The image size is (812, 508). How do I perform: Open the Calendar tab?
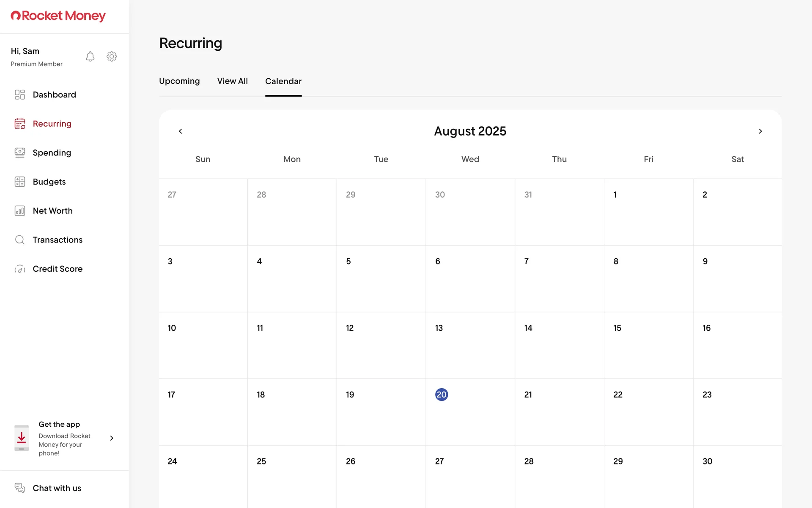[x=283, y=81]
